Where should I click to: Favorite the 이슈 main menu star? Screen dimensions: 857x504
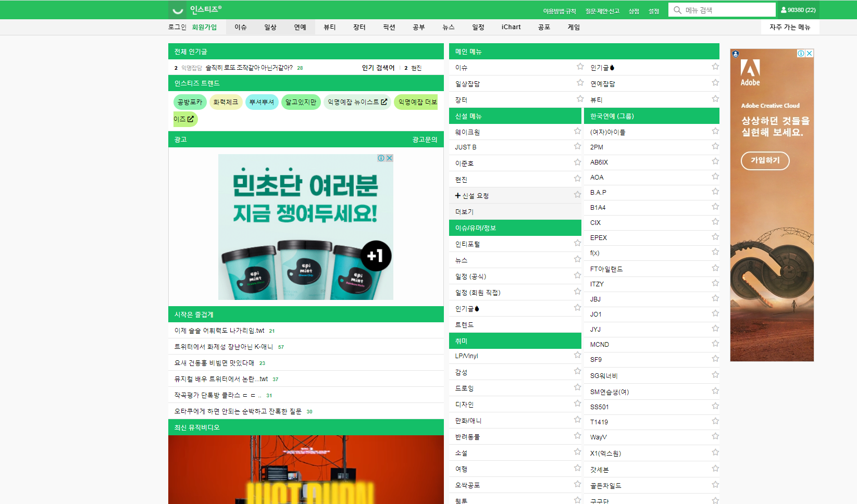point(580,66)
